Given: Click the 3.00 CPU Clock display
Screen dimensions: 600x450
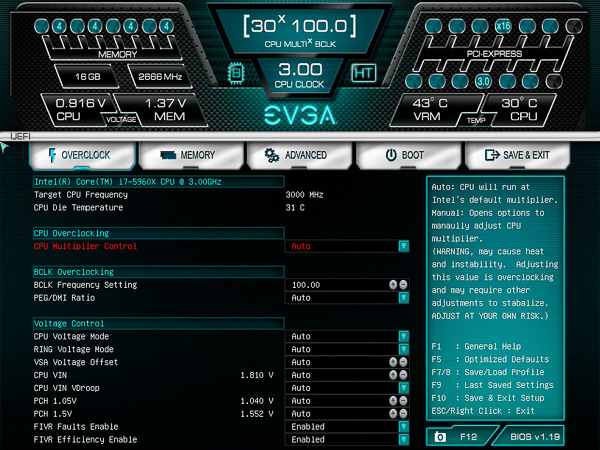Looking at the screenshot, I should pos(300,75).
